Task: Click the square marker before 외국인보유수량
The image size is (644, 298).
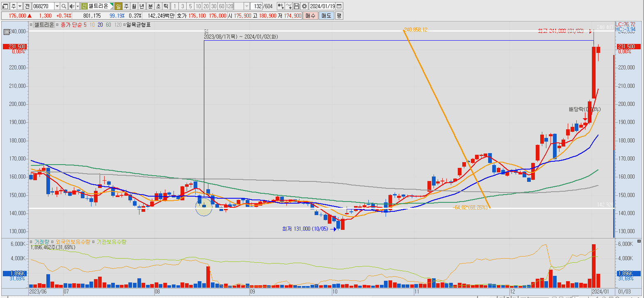Action: tap(53, 242)
